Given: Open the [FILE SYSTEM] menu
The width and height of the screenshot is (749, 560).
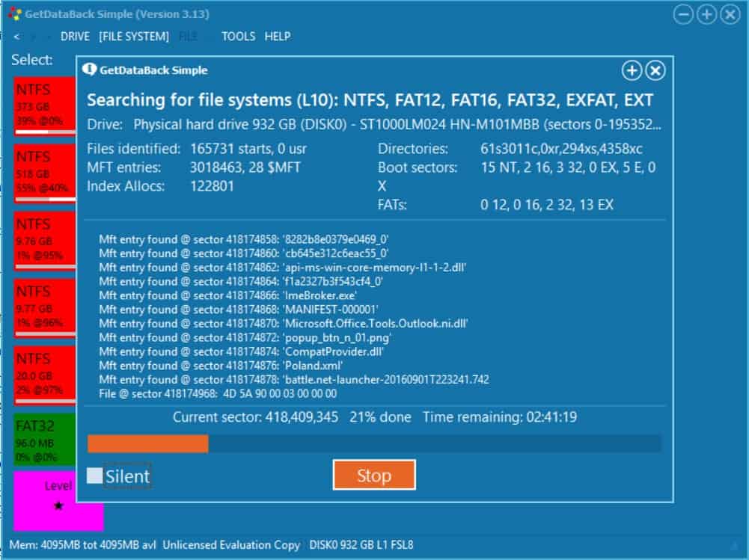Looking at the screenshot, I should (x=134, y=37).
